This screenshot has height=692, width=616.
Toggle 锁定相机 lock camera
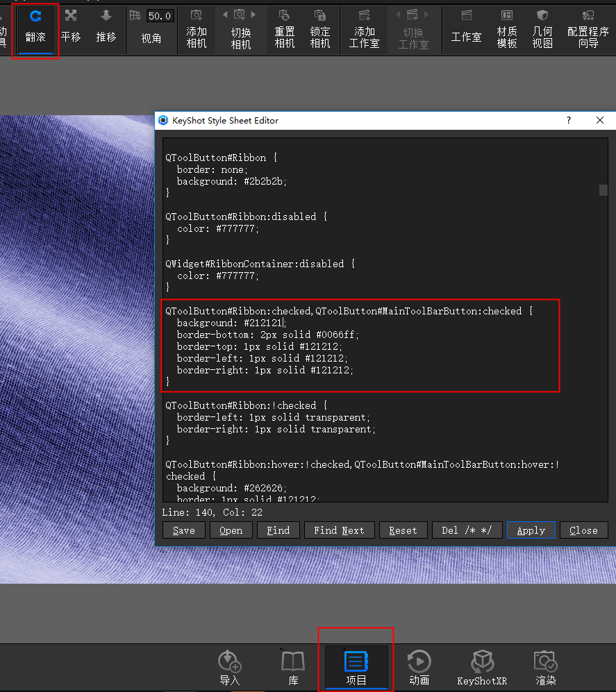tap(320, 30)
